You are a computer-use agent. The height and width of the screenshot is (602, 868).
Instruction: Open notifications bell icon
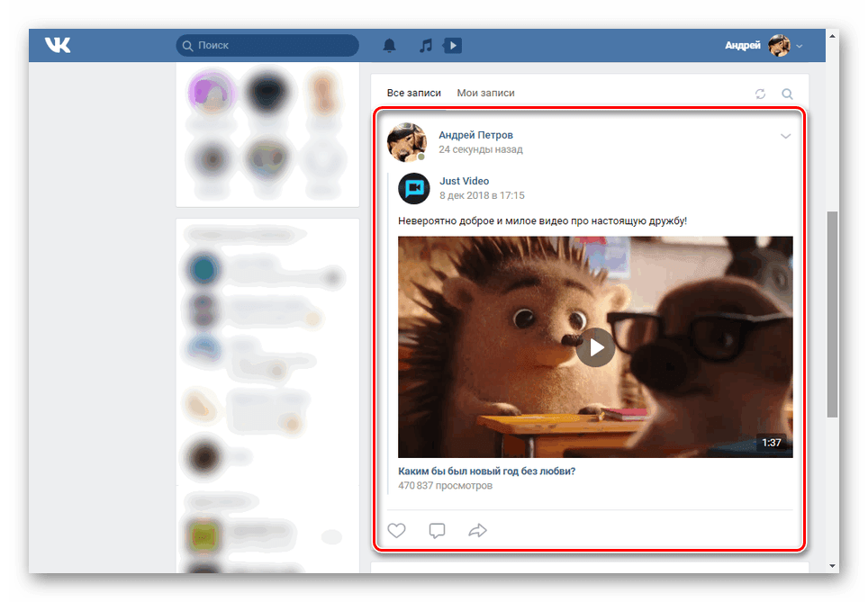(x=390, y=45)
